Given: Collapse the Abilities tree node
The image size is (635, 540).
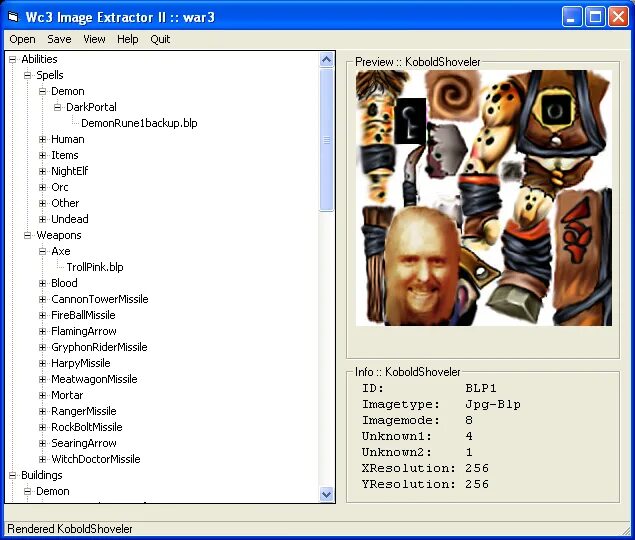Looking at the screenshot, I should tap(13, 60).
